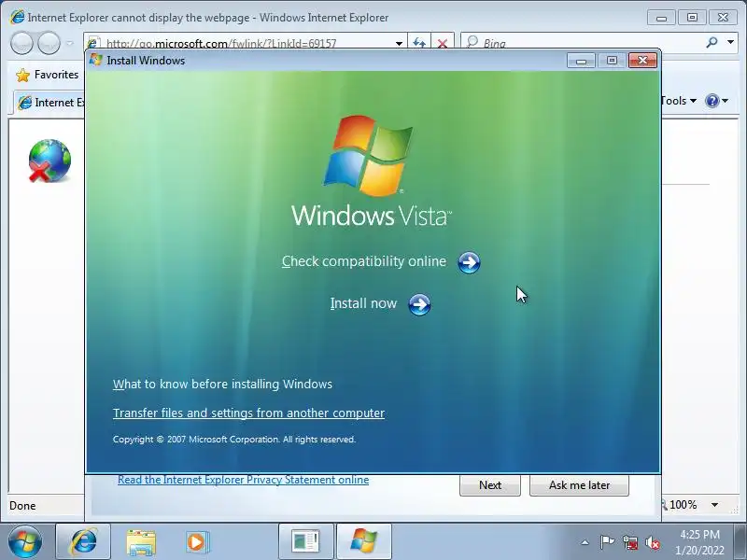Image resolution: width=747 pixels, height=560 pixels.
Task: Open Windows Explorer folder taskbar icon
Action: point(141,542)
